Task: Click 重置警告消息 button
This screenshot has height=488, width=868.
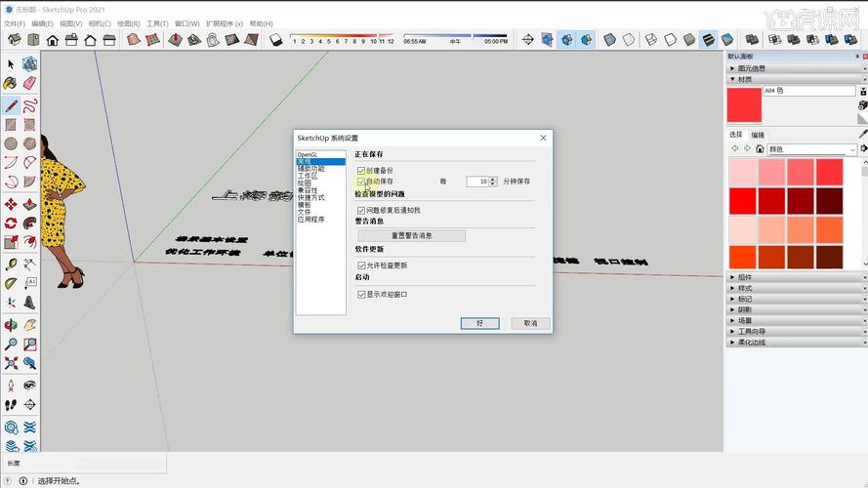Action: (x=411, y=235)
